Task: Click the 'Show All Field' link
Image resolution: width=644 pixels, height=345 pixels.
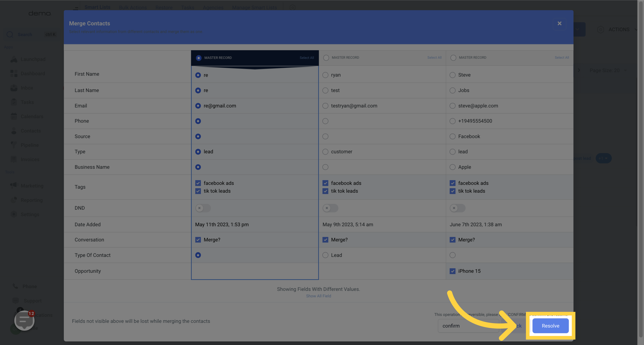Action: click(x=319, y=296)
